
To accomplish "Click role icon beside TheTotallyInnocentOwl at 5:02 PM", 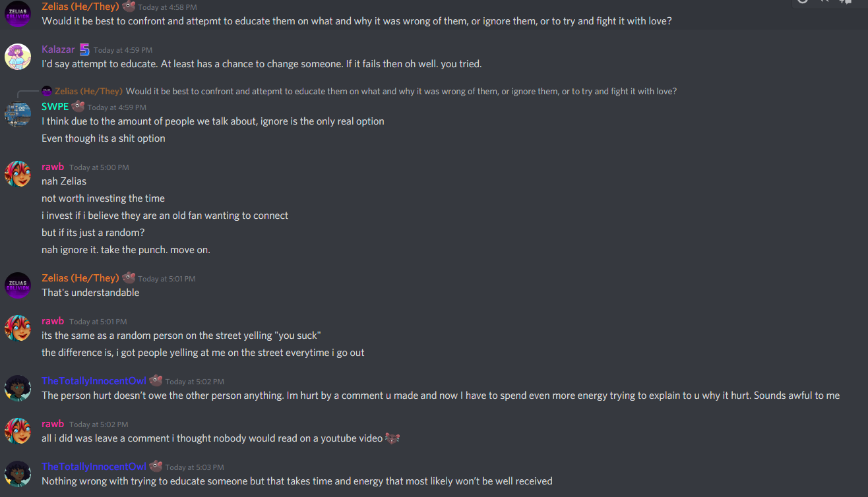I will pyautogui.click(x=156, y=380).
